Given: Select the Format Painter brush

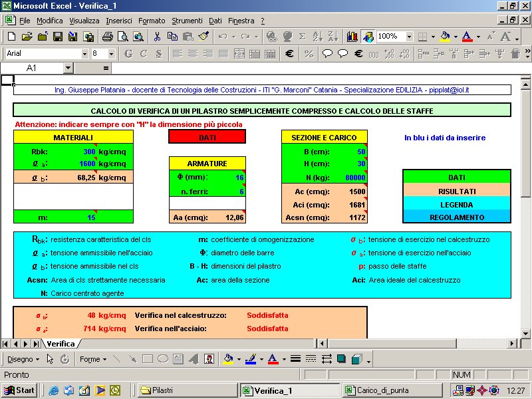Looking at the screenshot, I should (203, 37).
